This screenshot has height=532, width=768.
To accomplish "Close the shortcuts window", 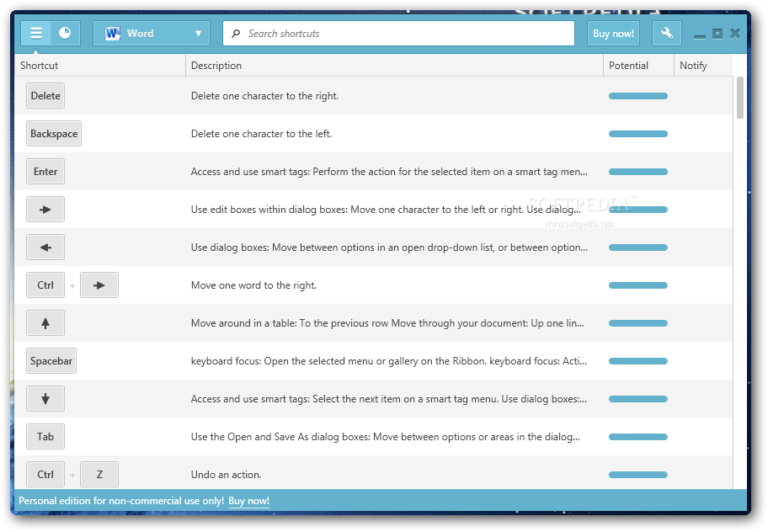I will pyautogui.click(x=734, y=34).
